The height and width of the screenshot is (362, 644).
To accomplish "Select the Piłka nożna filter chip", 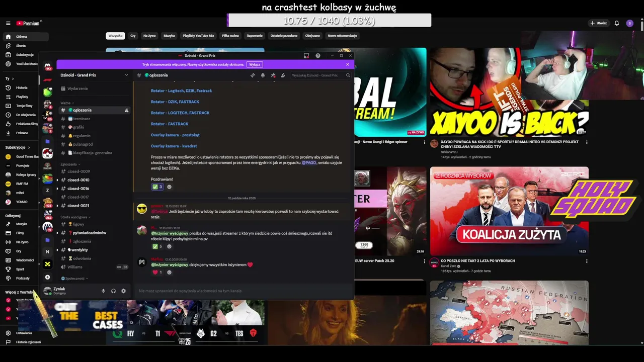I will pyautogui.click(x=230, y=36).
